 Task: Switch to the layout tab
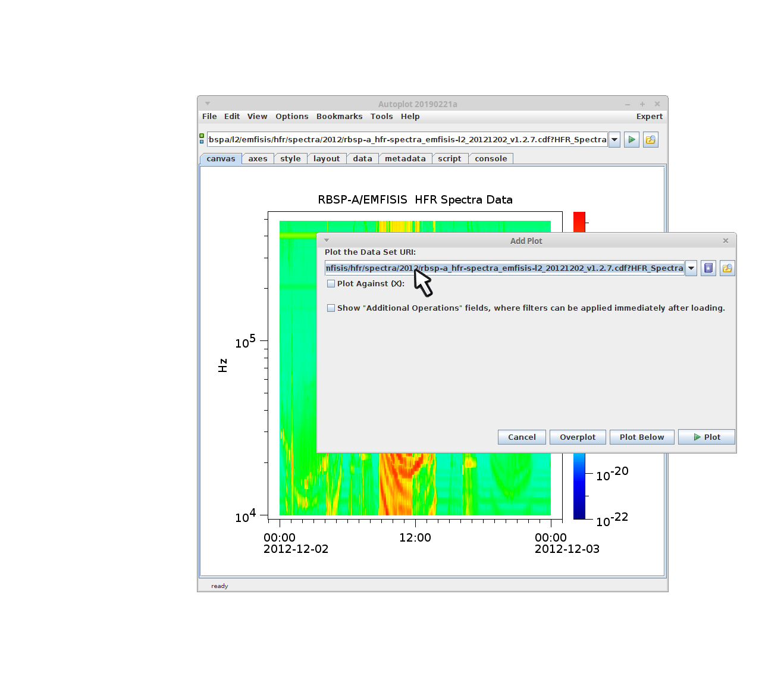click(327, 159)
